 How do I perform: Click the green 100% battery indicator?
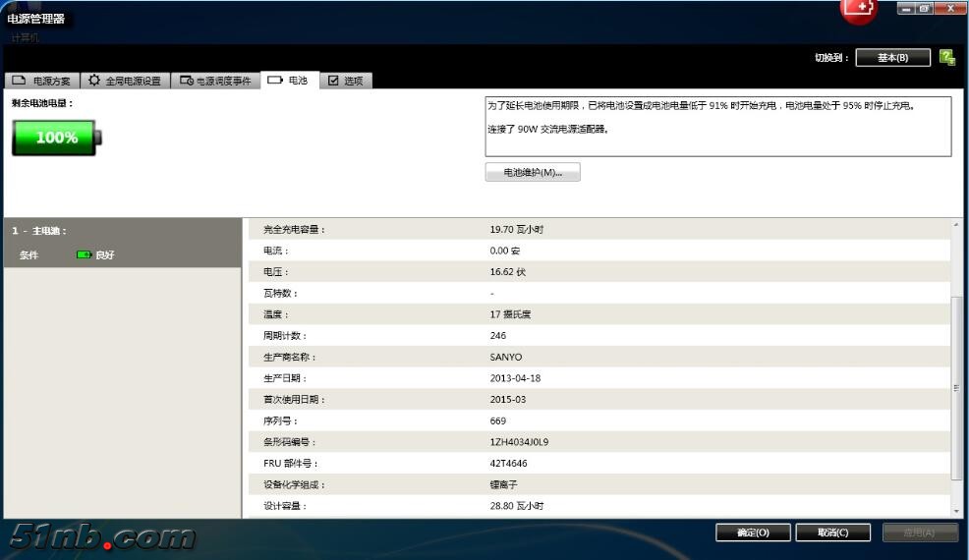(x=56, y=138)
